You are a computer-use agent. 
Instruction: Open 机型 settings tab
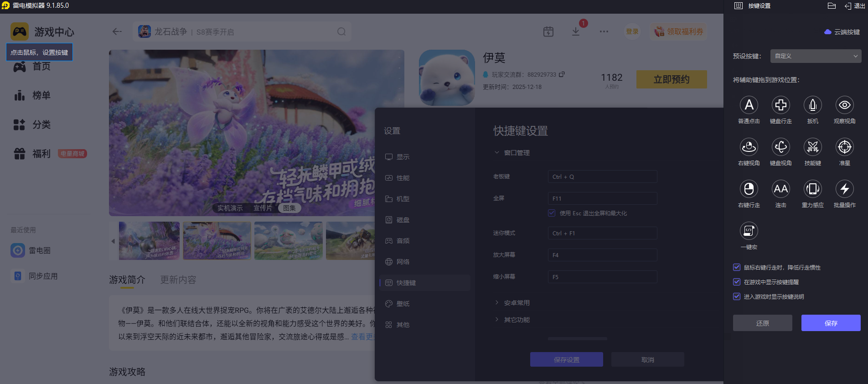(x=425, y=199)
